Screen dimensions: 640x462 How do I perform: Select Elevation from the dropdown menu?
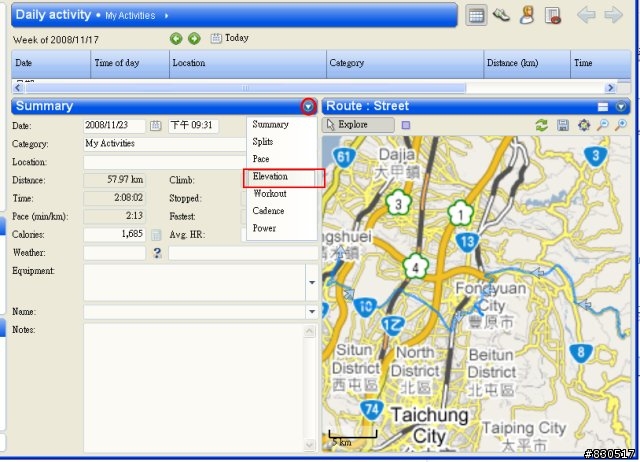[270, 177]
